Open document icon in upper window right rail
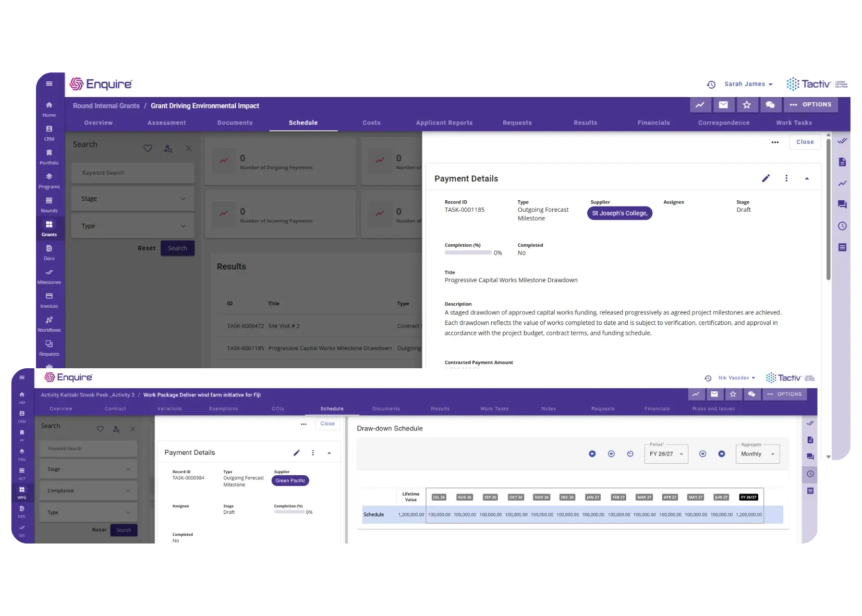 coord(842,162)
